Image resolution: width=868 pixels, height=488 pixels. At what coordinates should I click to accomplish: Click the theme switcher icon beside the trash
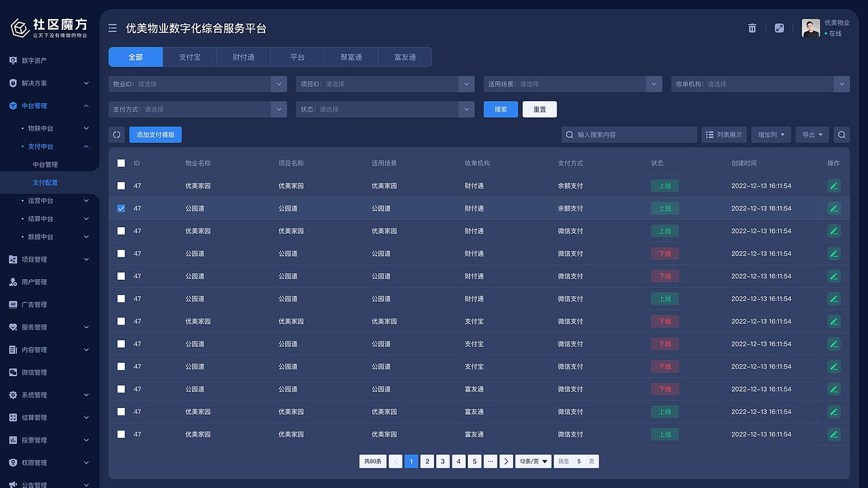coord(779,28)
